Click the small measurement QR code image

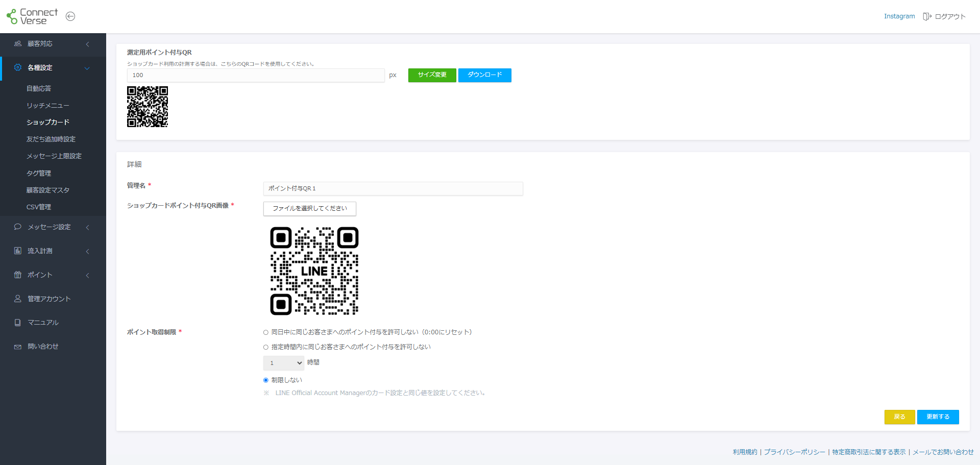click(x=148, y=107)
